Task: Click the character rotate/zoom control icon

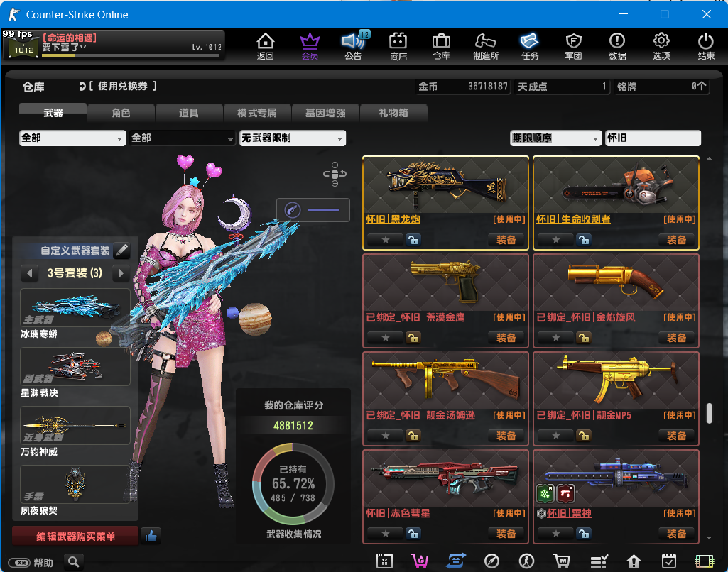Action: coord(335,174)
